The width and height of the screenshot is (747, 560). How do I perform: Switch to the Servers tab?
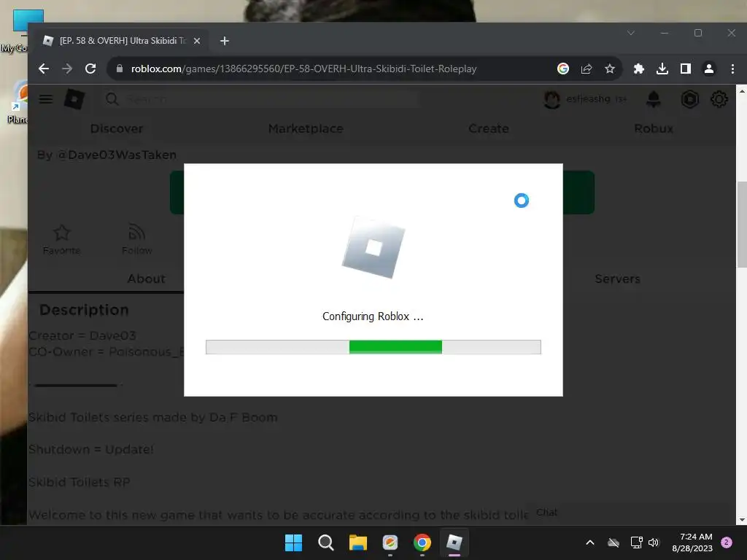(x=617, y=279)
